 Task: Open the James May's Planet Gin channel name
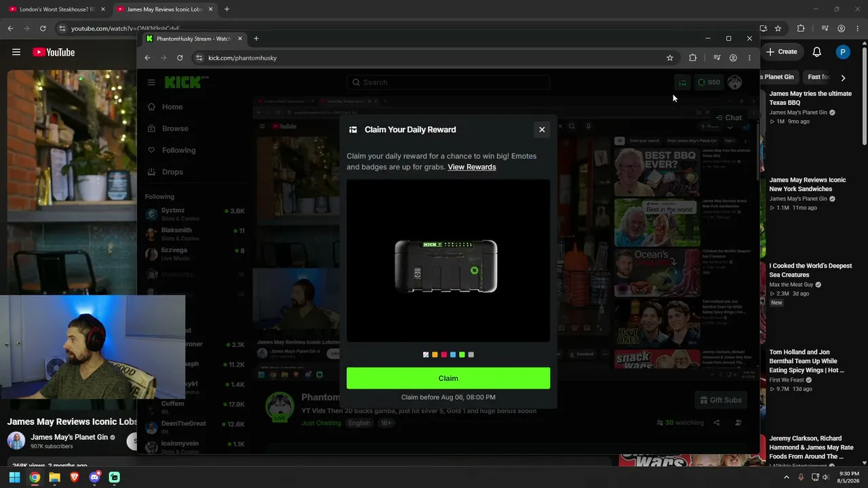[69, 437]
